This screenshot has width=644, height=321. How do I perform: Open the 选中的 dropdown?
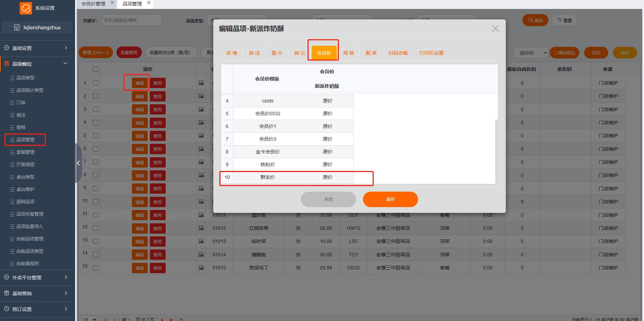pos(531,53)
